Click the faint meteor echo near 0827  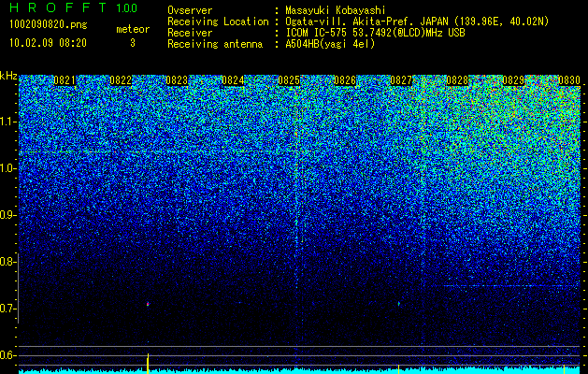coord(398,304)
